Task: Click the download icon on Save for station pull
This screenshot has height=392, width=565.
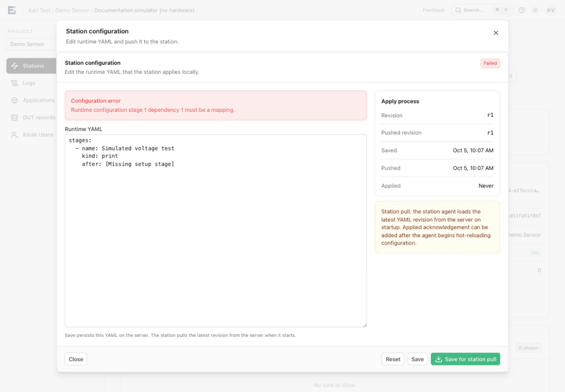Action: coord(438,359)
